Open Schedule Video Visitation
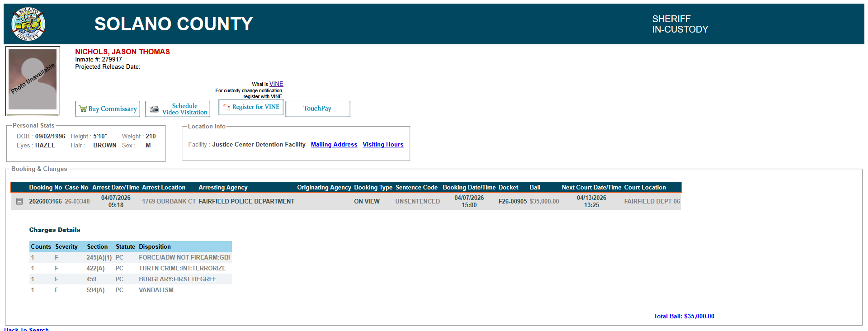The height and width of the screenshot is (331, 868). (x=178, y=109)
